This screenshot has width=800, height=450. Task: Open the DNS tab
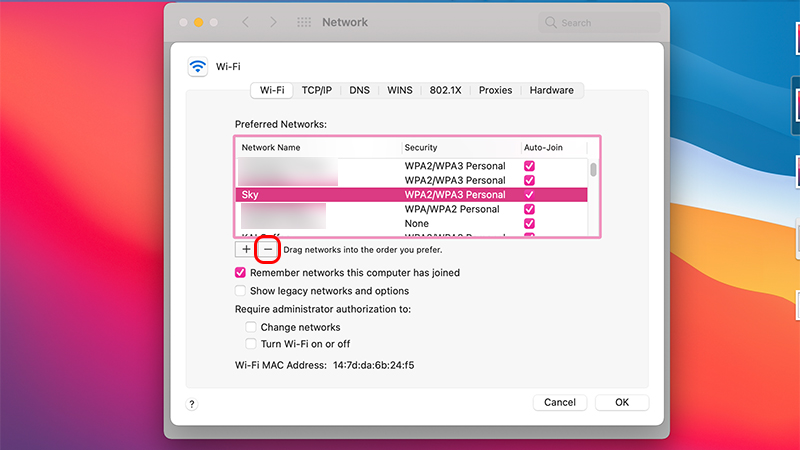pyautogui.click(x=359, y=90)
